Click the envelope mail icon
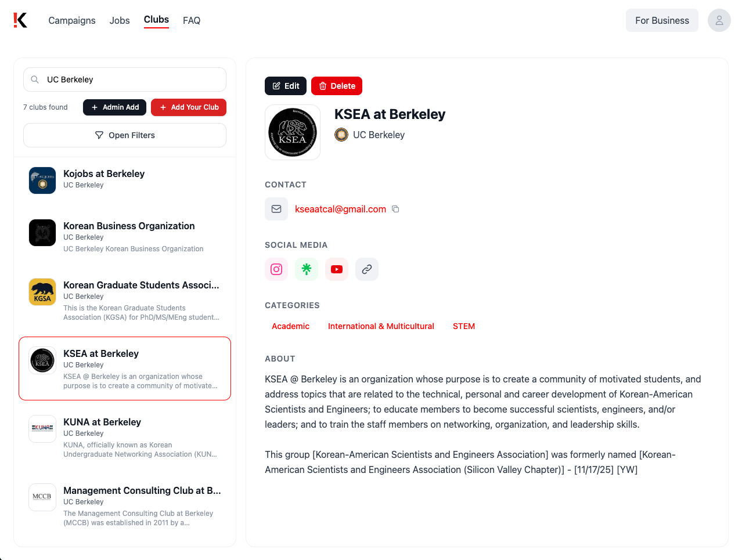This screenshot has height=560, width=742. pos(276,209)
